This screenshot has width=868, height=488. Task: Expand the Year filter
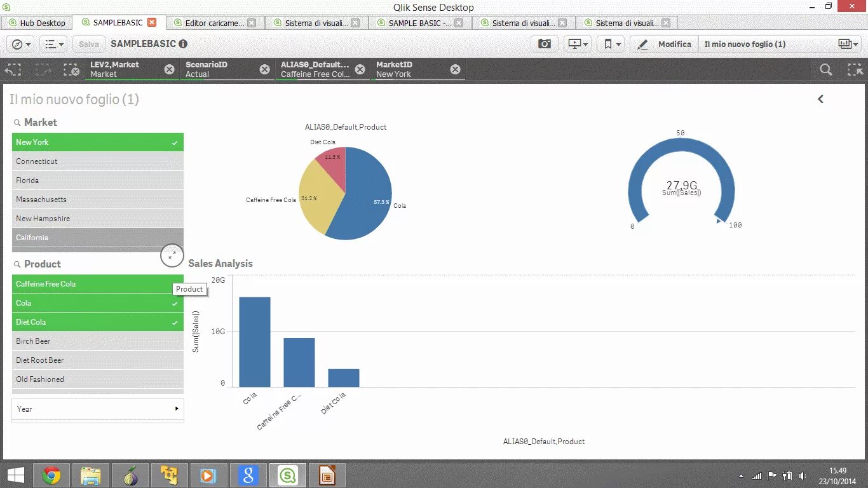(98, 409)
